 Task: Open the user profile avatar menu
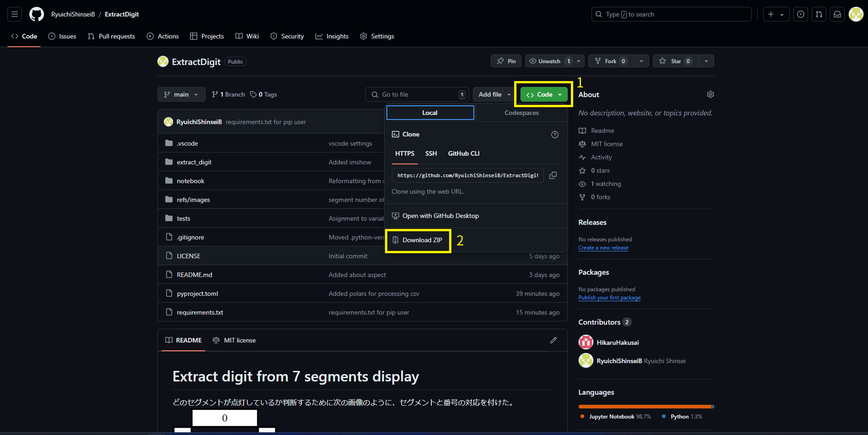pos(856,14)
